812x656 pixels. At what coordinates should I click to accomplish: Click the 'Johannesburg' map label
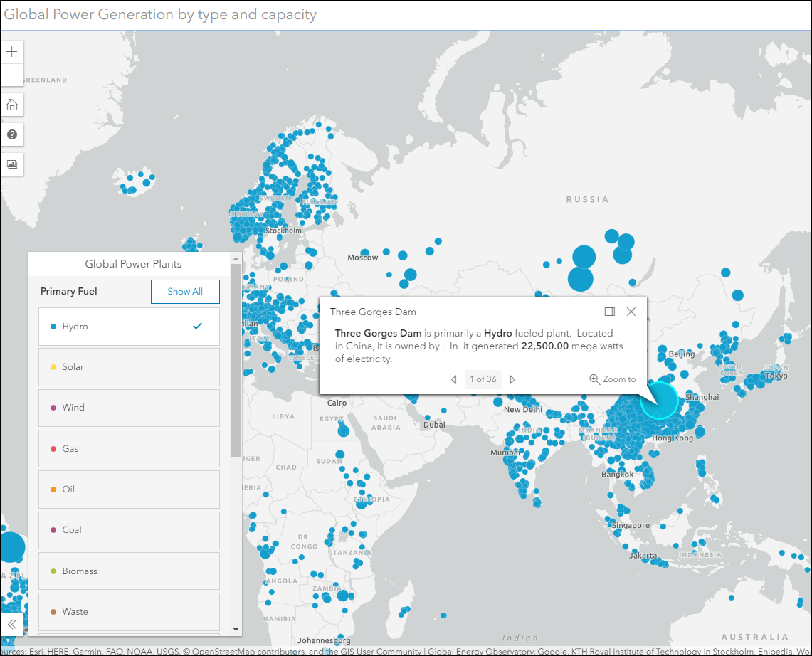(x=324, y=640)
